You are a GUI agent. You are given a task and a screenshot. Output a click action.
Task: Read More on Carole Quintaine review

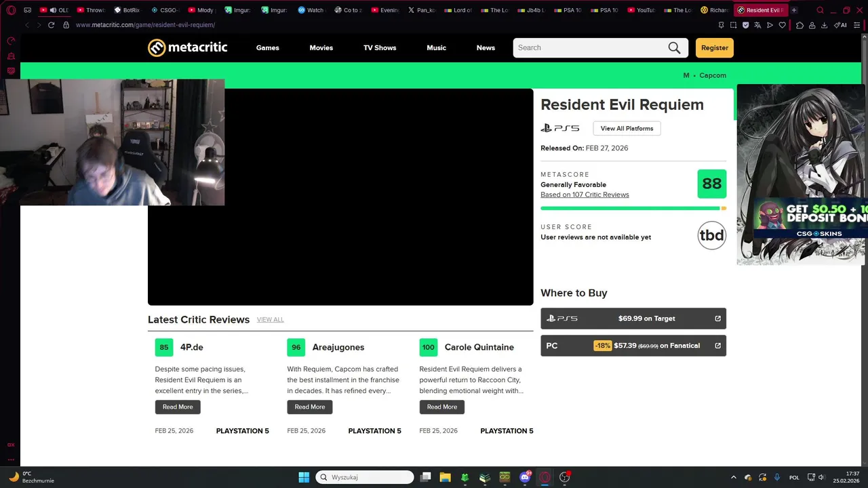click(x=442, y=407)
